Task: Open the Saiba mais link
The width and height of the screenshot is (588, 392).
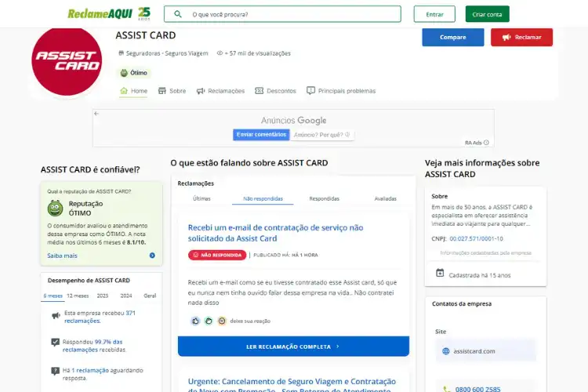Action: tap(62, 256)
